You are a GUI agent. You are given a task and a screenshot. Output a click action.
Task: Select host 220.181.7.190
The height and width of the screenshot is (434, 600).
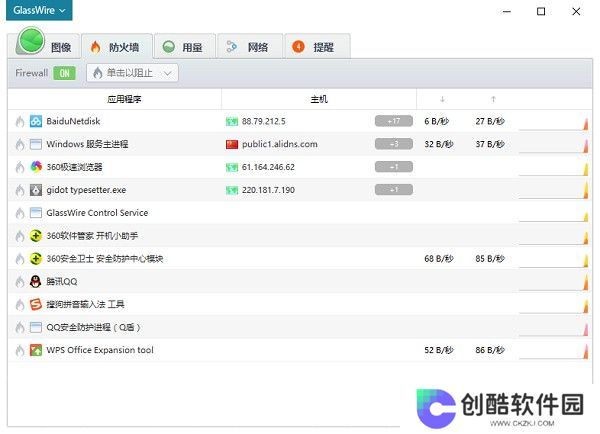pos(268,190)
